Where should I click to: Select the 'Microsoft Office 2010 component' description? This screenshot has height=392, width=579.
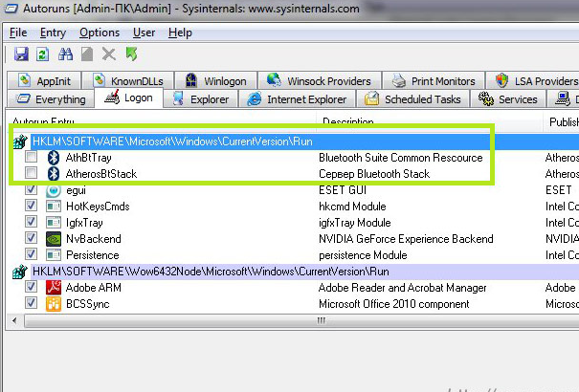coord(394,304)
